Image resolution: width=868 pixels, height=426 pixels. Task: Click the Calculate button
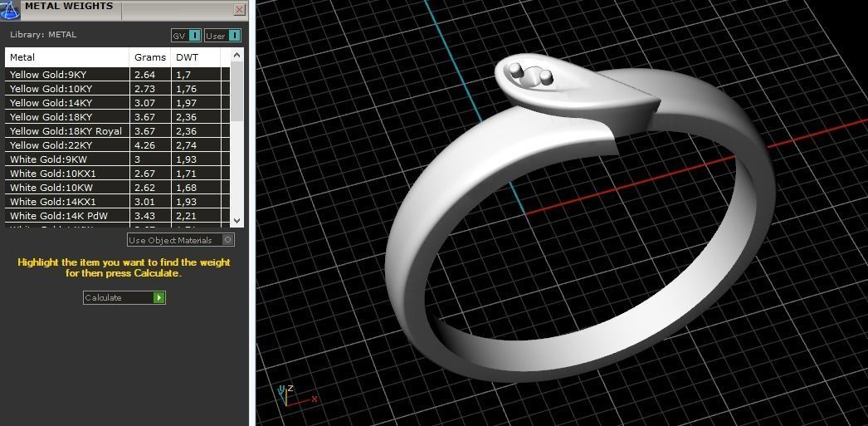(124, 297)
